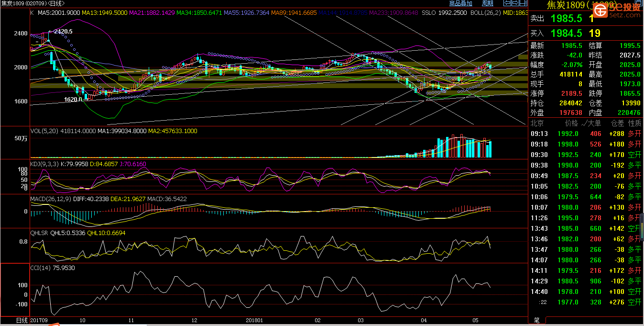The width and height of the screenshot is (644, 326).
Task: Click the 09:18 tick row
Action: click(x=586, y=144)
